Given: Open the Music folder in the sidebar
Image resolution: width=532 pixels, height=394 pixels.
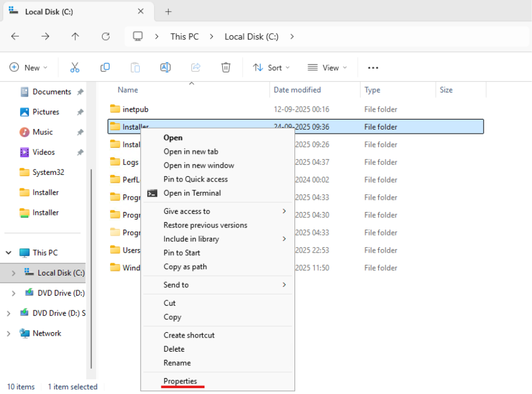Looking at the screenshot, I should tap(42, 132).
